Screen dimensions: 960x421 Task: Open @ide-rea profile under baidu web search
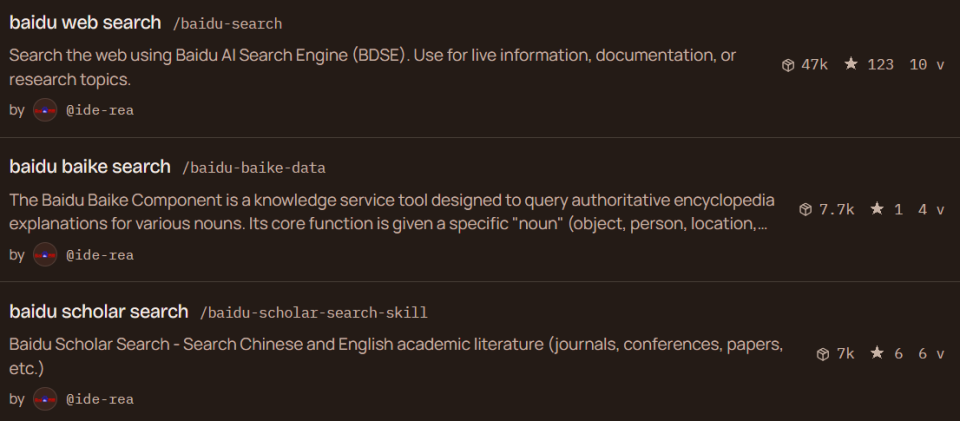click(x=99, y=110)
